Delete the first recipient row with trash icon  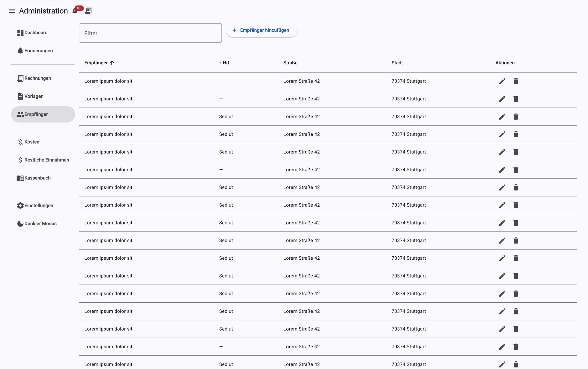(516, 81)
